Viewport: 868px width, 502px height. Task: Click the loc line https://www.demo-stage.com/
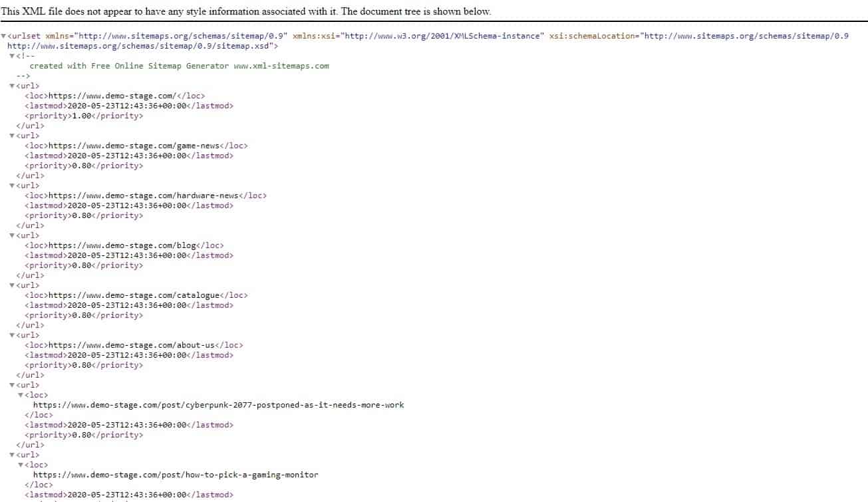[115, 96]
